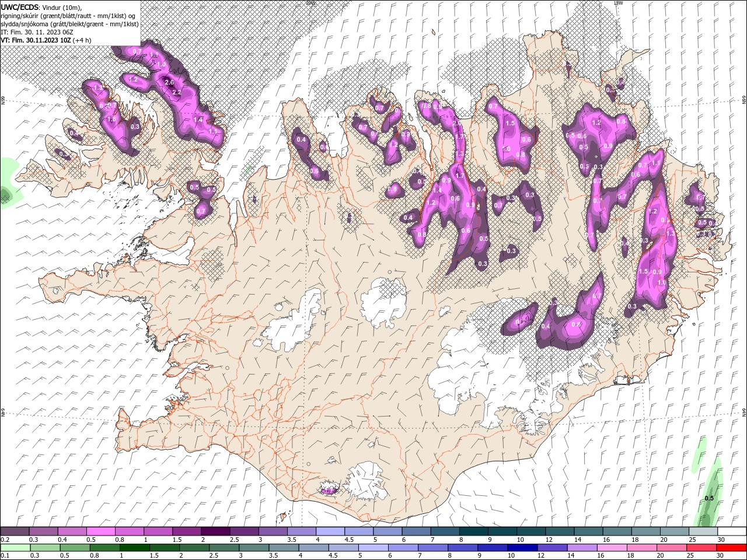Select the 'IT: Fim. 30. 11. 2023 06Z' line
The height and width of the screenshot is (560, 747).
(38, 32)
